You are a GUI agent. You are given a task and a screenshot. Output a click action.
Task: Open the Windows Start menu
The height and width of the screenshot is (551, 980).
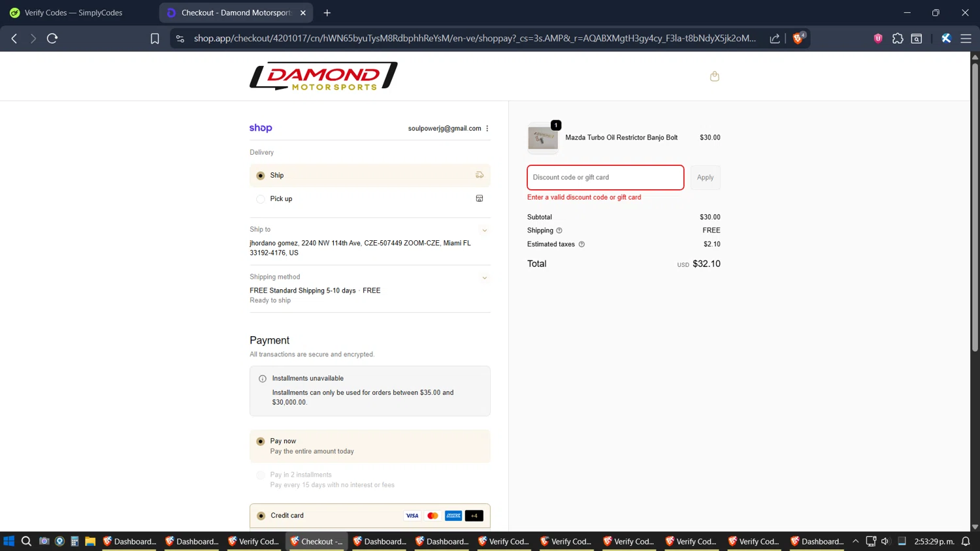click(9, 541)
